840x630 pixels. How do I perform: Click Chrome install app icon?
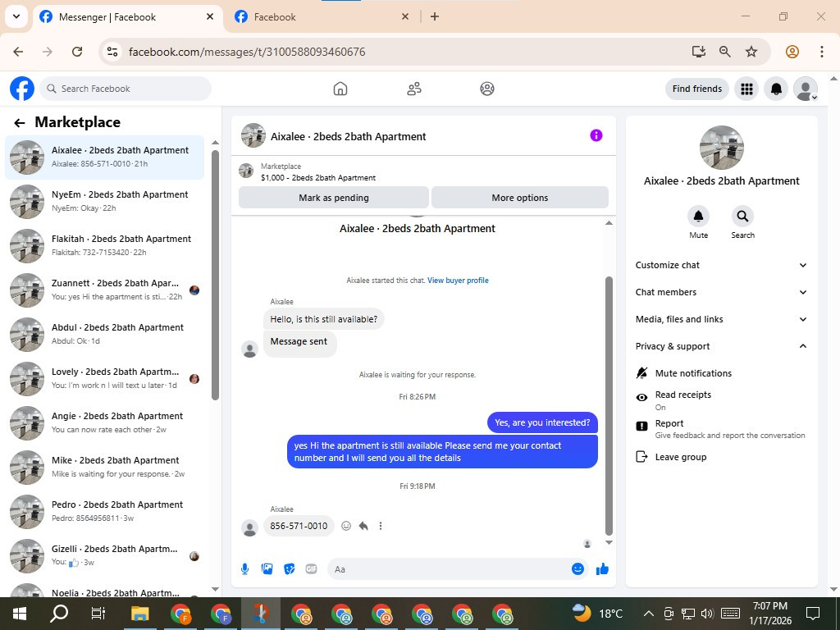(699, 52)
